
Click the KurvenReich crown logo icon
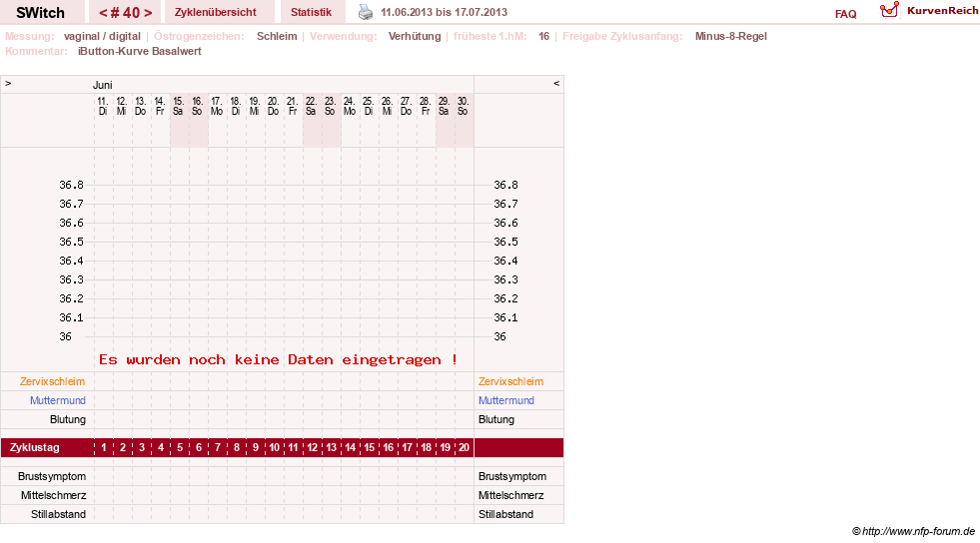[889, 10]
